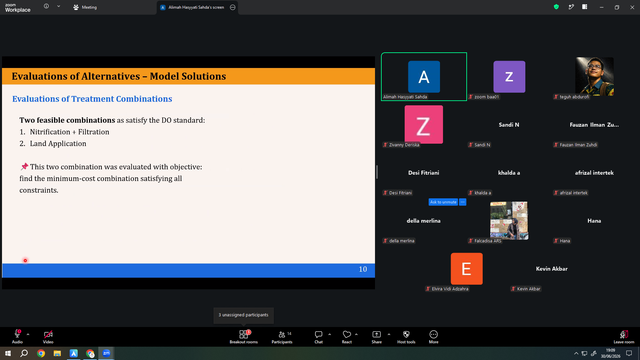This screenshot has height=360, width=640.
Task: Click slide page number 10
Action: [363, 269]
